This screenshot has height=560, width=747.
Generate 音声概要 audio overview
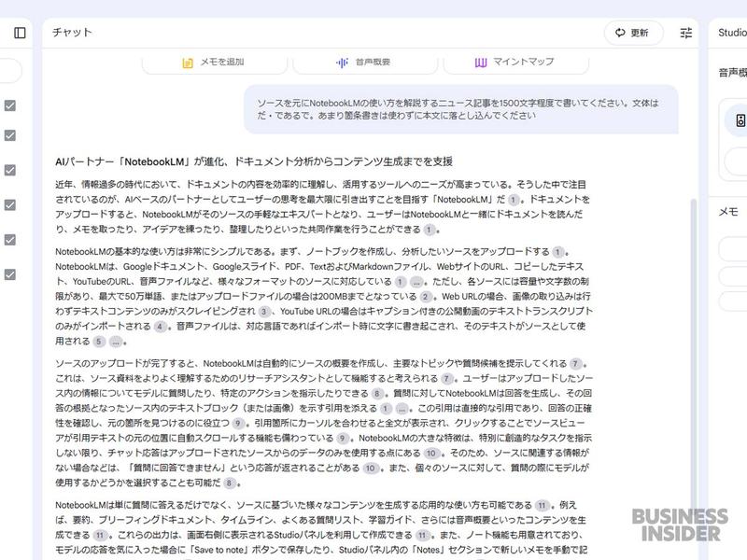click(x=365, y=62)
